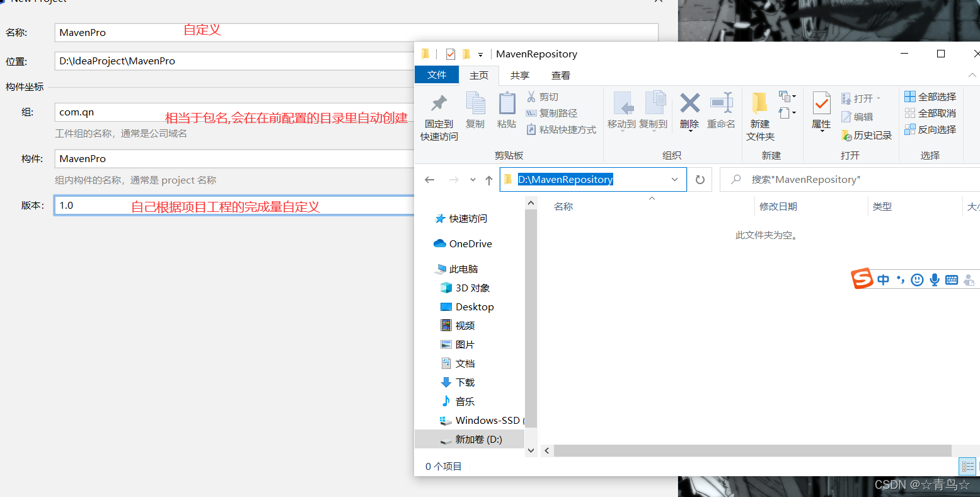Click History (历史记录) in the ribbon
This screenshot has width=980, height=497.
point(867,135)
